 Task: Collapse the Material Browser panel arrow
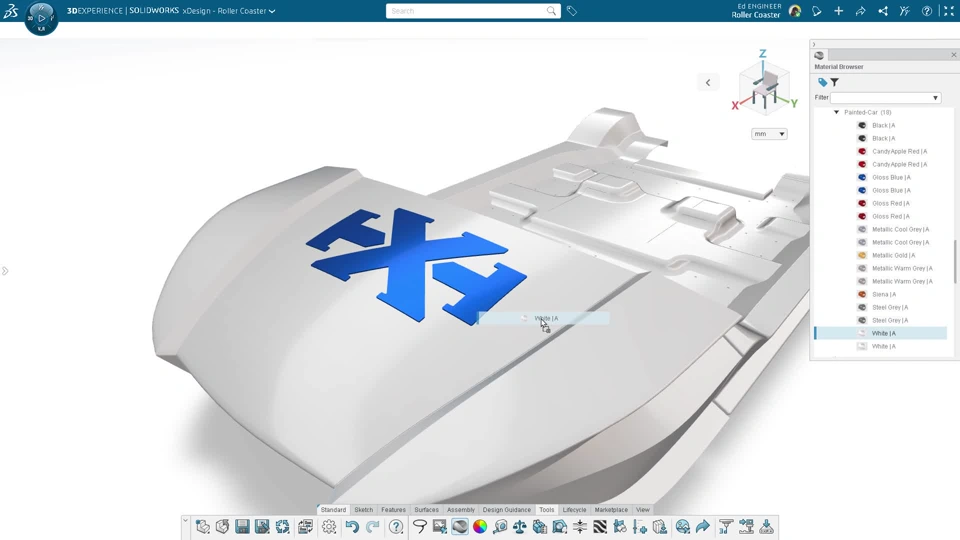click(x=814, y=45)
